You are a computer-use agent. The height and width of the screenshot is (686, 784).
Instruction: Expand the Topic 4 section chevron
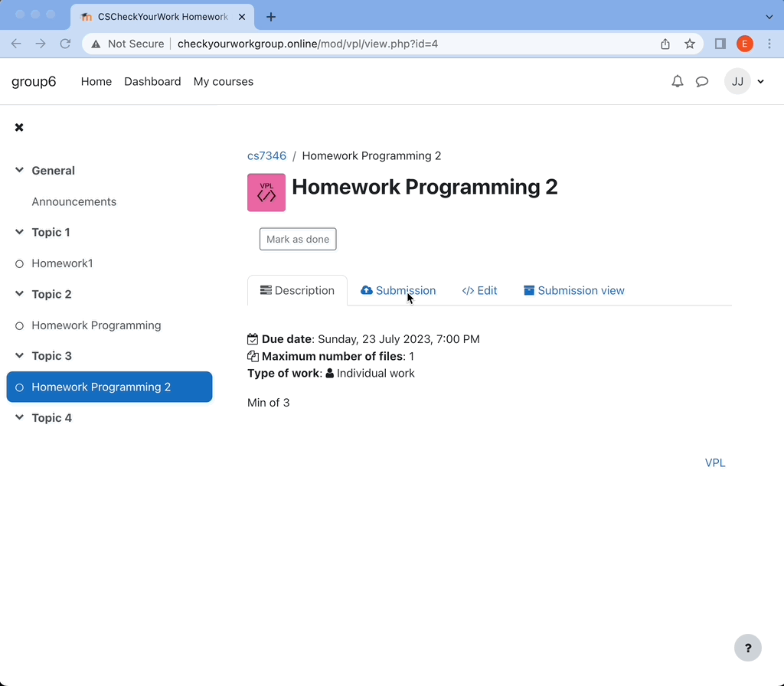tap(20, 417)
